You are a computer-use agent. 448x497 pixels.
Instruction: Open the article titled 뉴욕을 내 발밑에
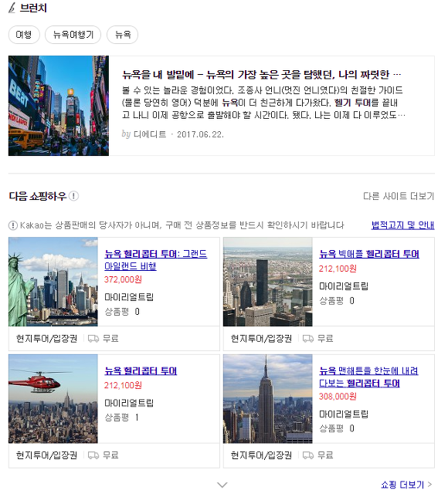(x=261, y=75)
